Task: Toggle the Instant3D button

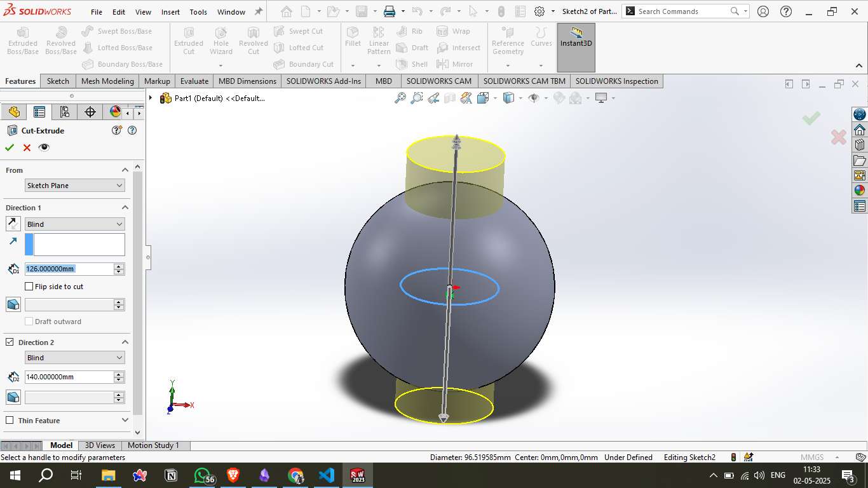Action: [x=576, y=48]
